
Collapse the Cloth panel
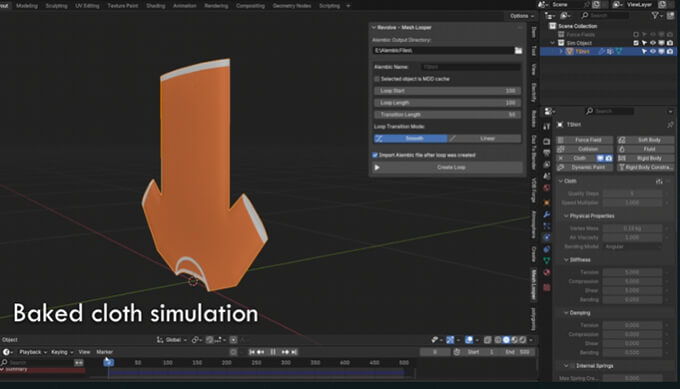(x=560, y=181)
